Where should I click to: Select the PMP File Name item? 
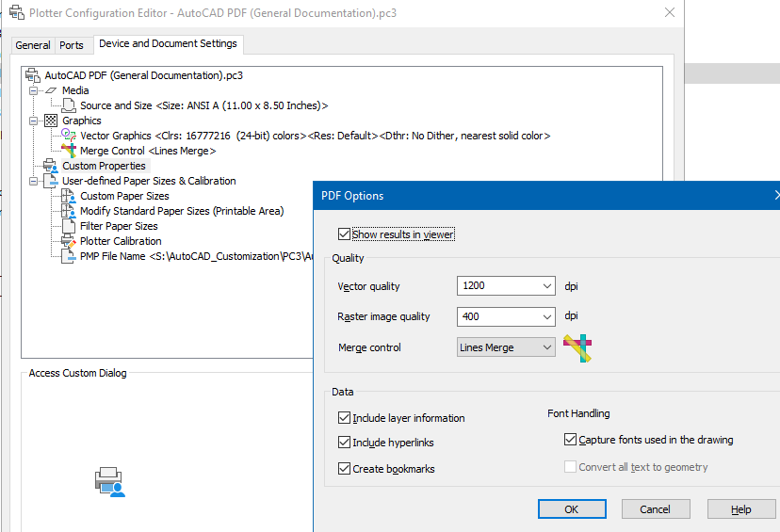(x=197, y=256)
